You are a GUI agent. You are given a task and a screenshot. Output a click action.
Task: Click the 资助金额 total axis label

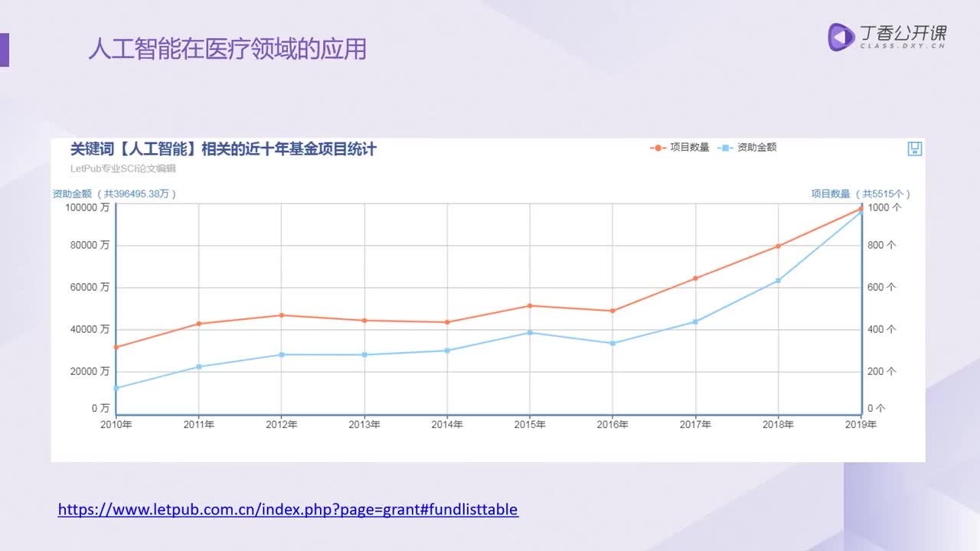coord(114,194)
